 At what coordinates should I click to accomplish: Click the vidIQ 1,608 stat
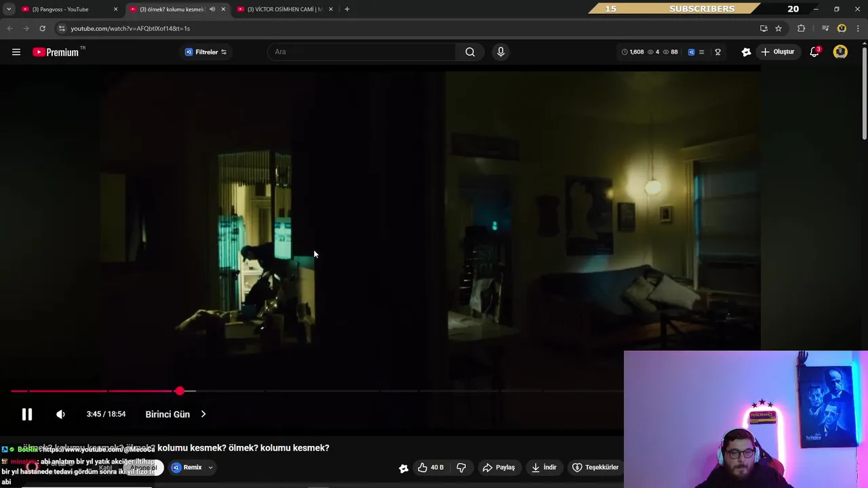coord(633,52)
